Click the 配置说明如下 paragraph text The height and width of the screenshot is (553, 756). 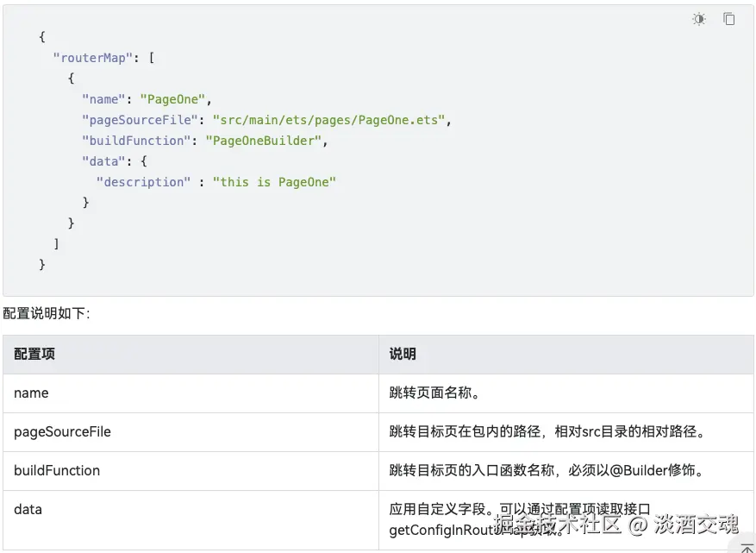tap(47, 313)
